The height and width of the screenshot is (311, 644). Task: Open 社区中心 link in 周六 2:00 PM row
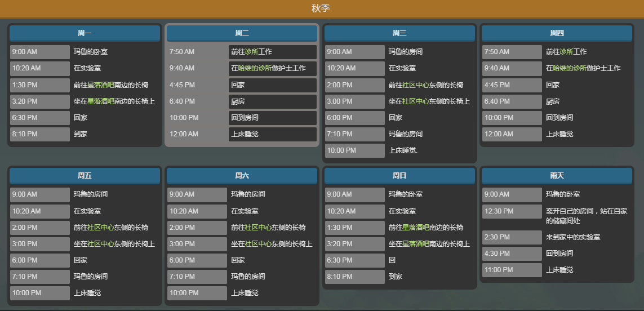pyautogui.click(x=259, y=228)
